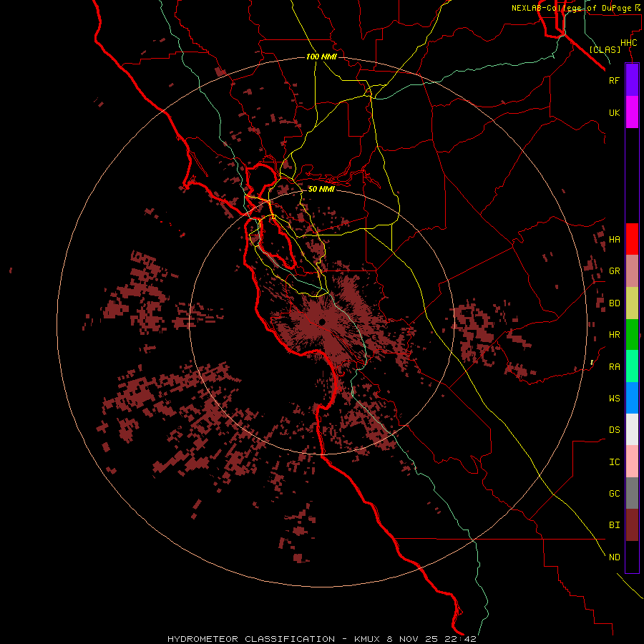Click the BI legend label
This screenshot has height=644, width=644.
pos(614,525)
